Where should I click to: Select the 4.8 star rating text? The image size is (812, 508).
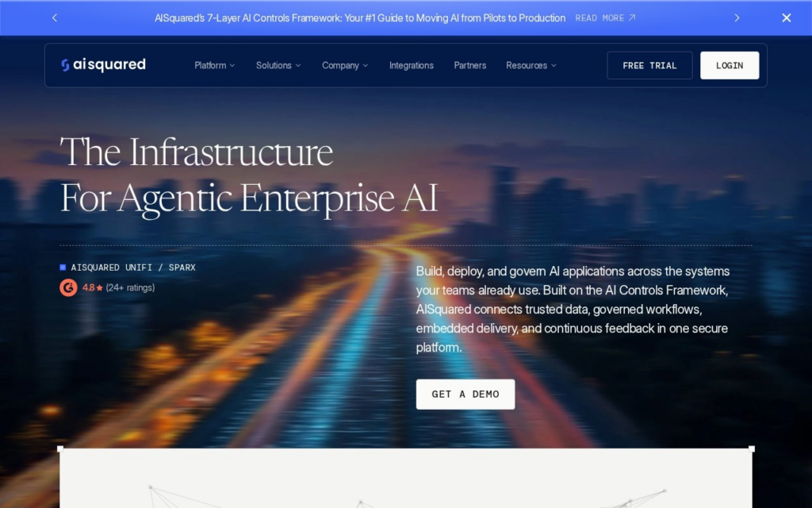tap(92, 287)
